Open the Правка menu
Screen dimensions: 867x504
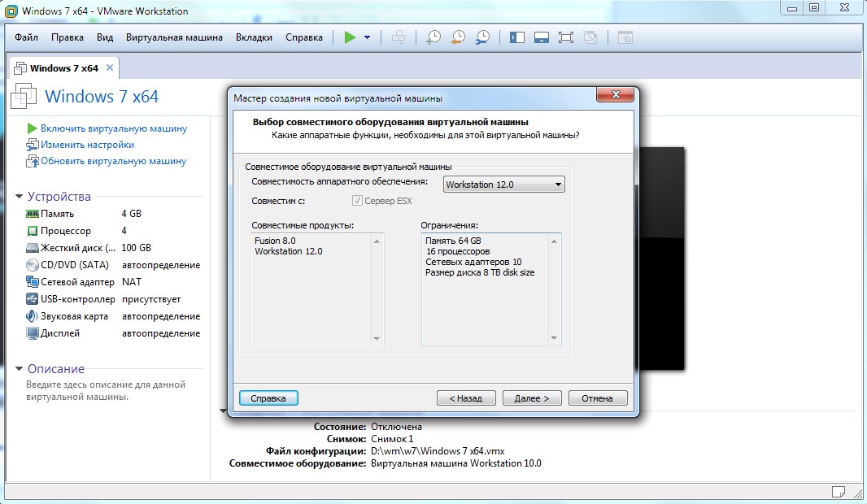click(x=68, y=37)
